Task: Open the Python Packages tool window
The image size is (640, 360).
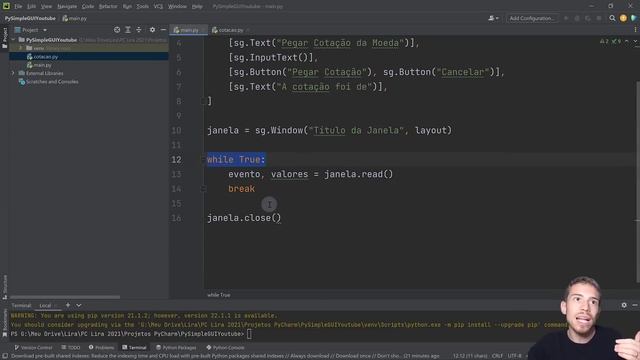Action: tap(176, 348)
